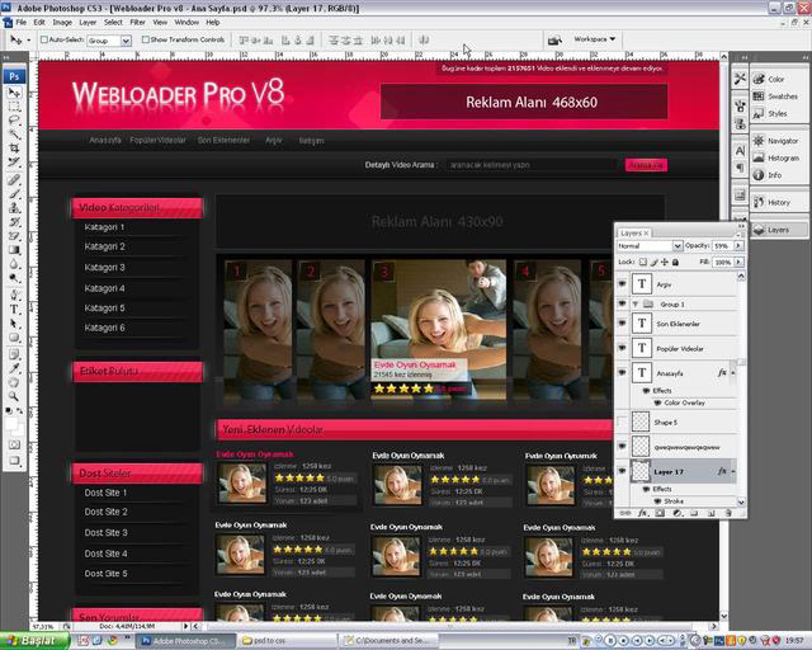
Task: Open the Tool Preset picker arrow
Action: tap(29, 40)
